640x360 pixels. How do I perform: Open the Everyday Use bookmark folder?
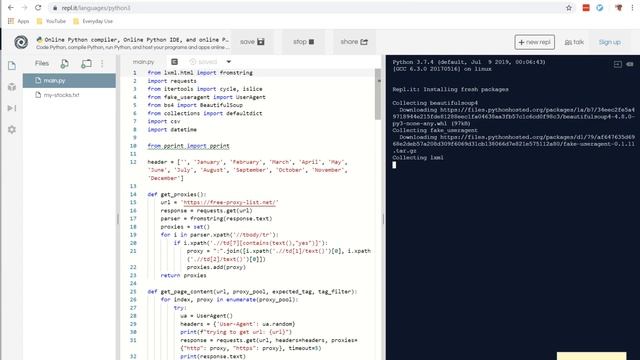click(x=93, y=21)
